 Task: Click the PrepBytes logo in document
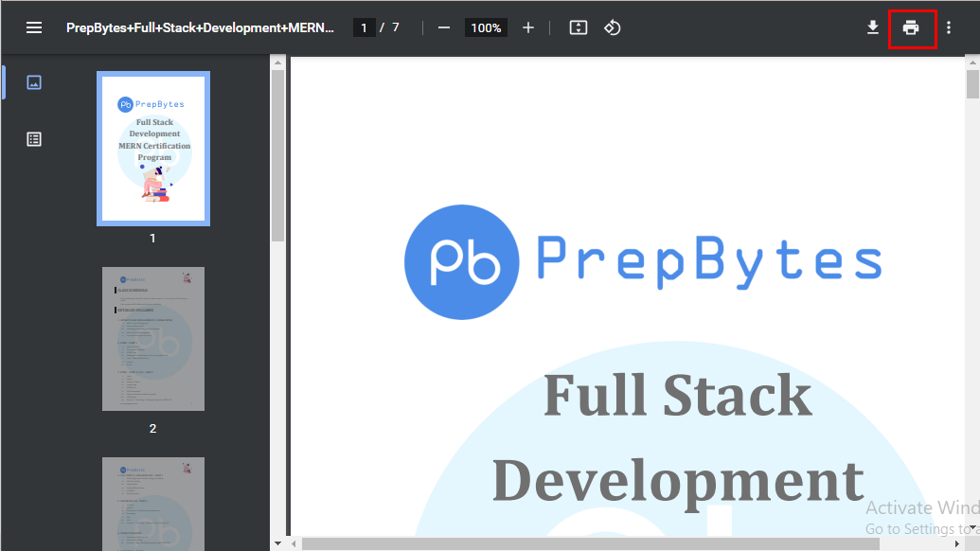(x=643, y=261)
